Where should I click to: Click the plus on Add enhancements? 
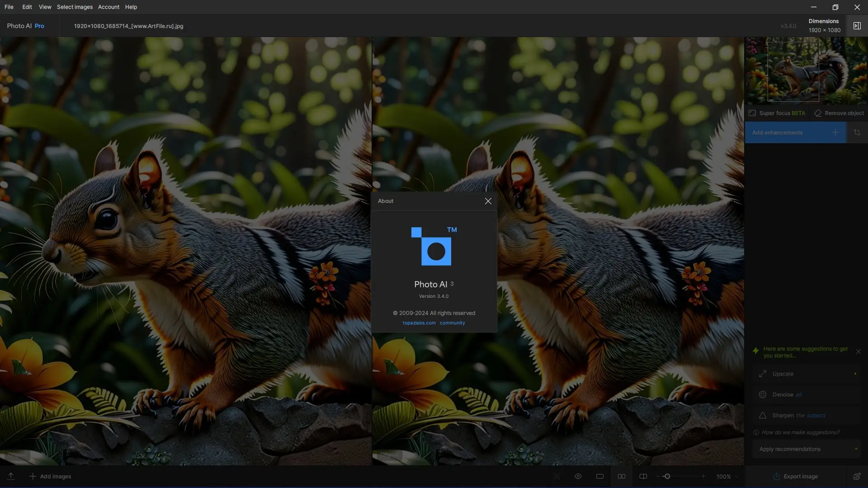(x=835, y=132)
